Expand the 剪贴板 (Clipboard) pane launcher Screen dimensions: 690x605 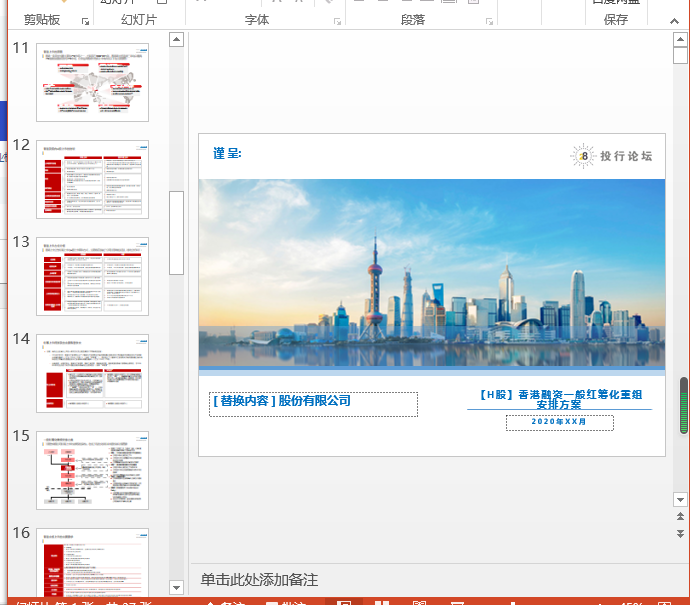[86, 21]
